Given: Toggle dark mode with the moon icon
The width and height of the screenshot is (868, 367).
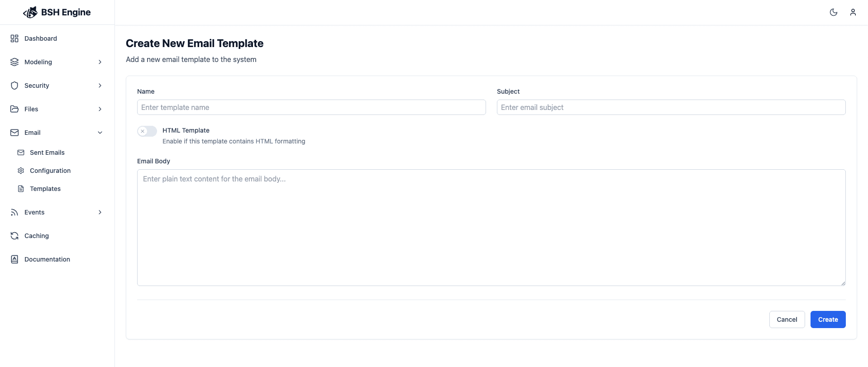Looking at the screenshot, I should (834, 12).
